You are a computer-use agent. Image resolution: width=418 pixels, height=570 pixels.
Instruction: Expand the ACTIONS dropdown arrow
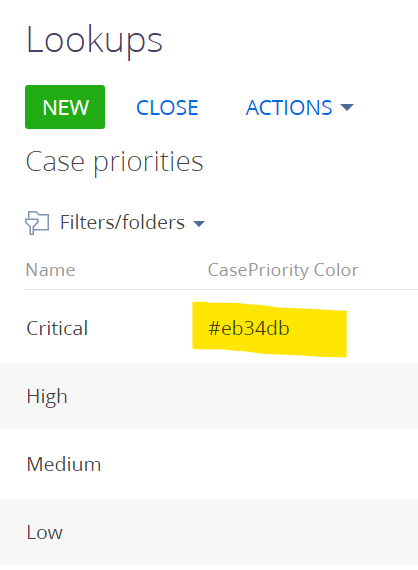(347, 107)
